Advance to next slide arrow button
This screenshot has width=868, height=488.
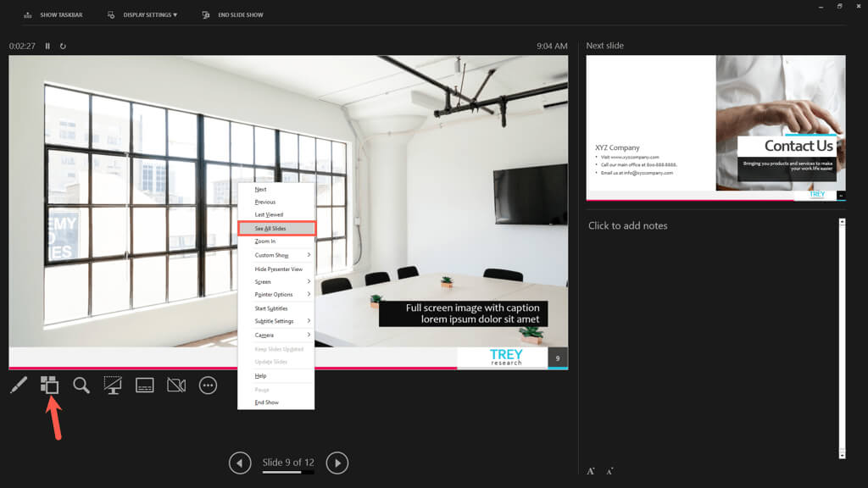click(x=337, y=463)
